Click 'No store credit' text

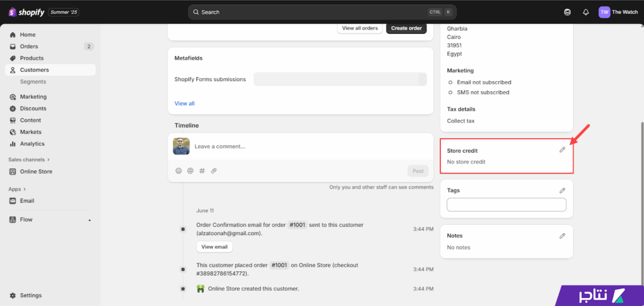pos(466,162)
